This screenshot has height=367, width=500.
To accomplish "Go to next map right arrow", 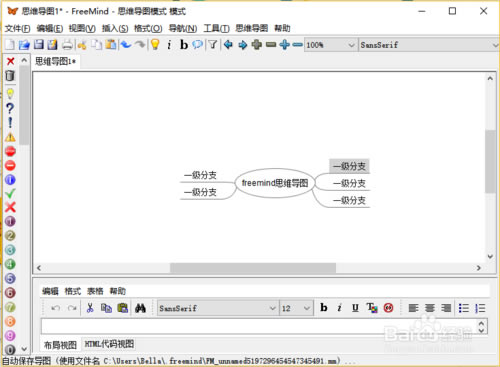I will point(243,45).
